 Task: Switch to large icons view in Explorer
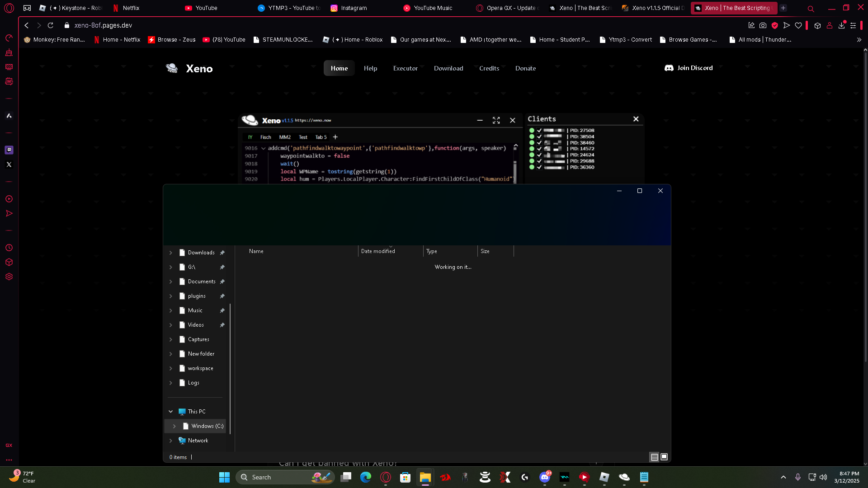[x=664, y=457]
